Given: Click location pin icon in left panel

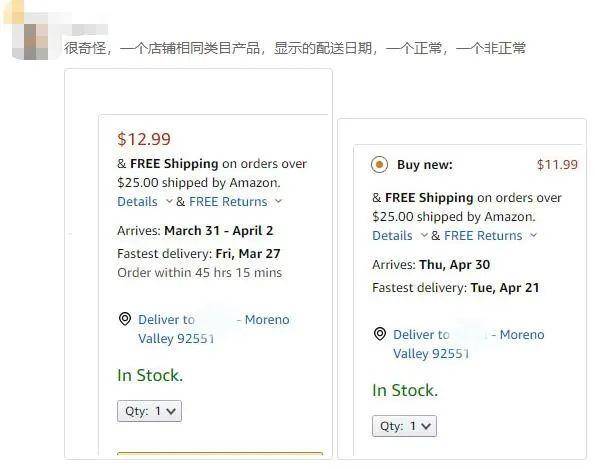Looking at the screenshot, I should [125, 319].
